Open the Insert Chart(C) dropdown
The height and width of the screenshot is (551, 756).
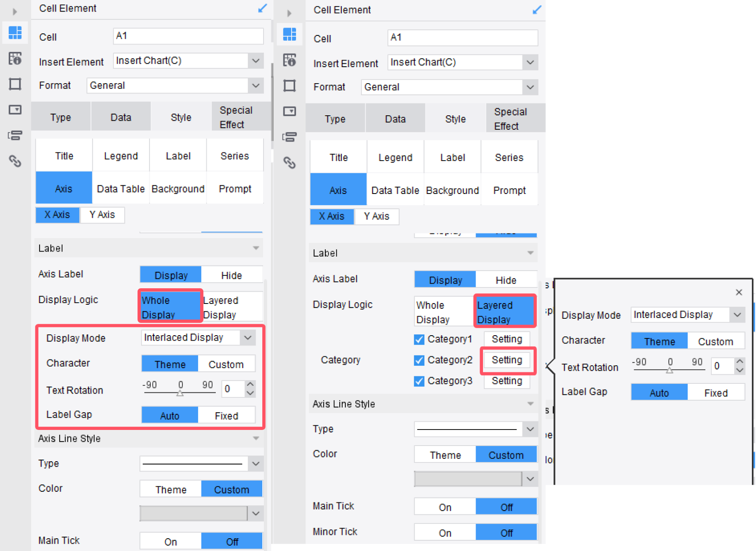[x=256, y=61]
